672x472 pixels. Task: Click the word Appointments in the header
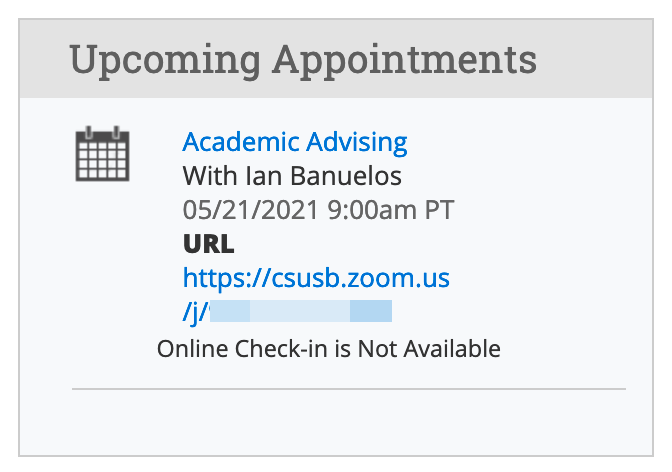point(405,60)
